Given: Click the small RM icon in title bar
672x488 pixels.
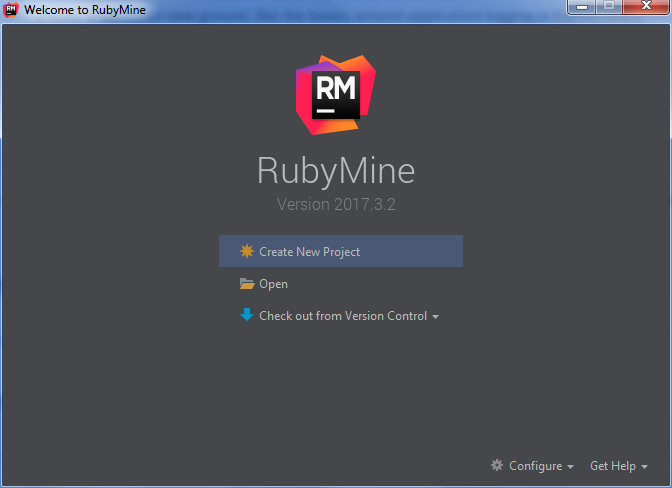Looking at the screenshot, I should (x=11, y=9).
